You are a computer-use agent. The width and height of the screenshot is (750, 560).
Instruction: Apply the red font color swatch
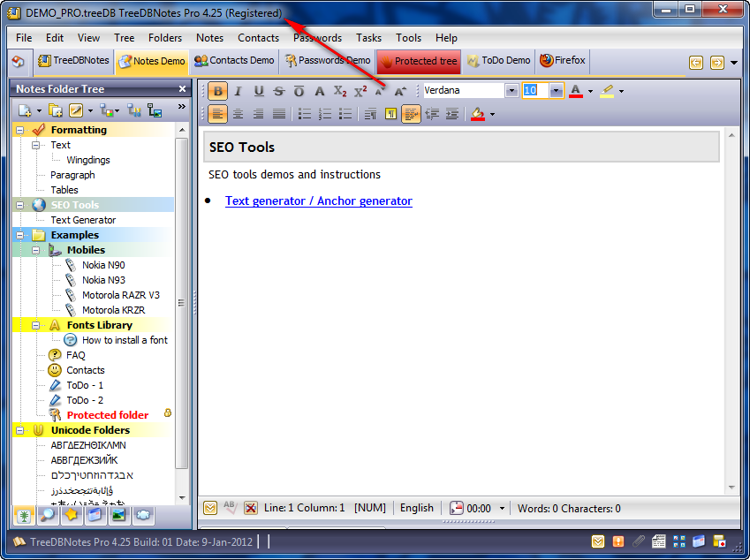click(x=576, y=91)
